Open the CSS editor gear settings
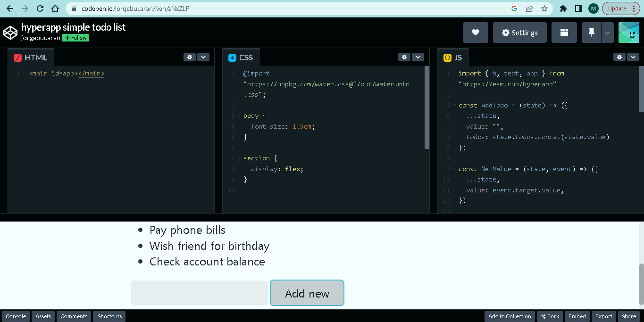The height and width of the screenshot is (322, 644). [404, 57]
